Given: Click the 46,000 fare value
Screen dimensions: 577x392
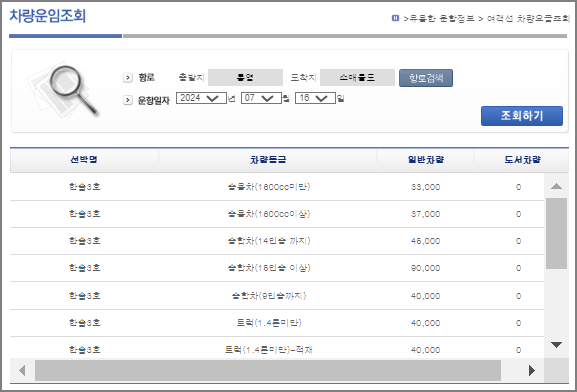Looking at the screenshot, I should (x=425, y=241).
